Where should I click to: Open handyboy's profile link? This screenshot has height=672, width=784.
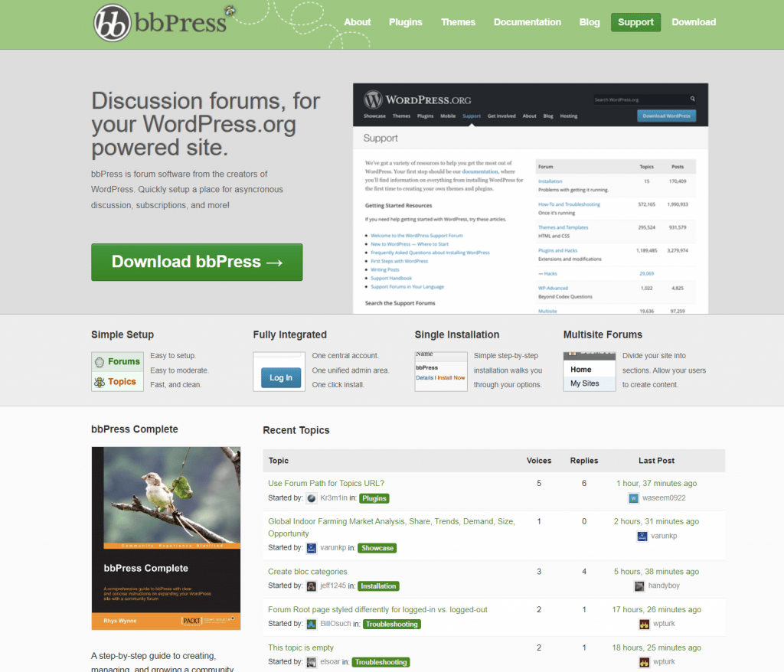pyautogui.click(x=664, y=586)
